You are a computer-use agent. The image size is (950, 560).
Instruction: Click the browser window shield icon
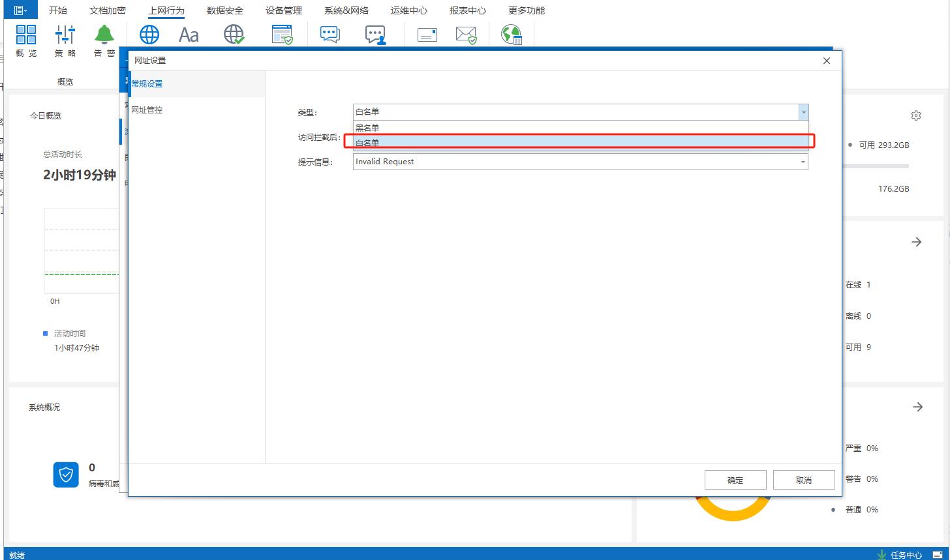coord(283,35)
